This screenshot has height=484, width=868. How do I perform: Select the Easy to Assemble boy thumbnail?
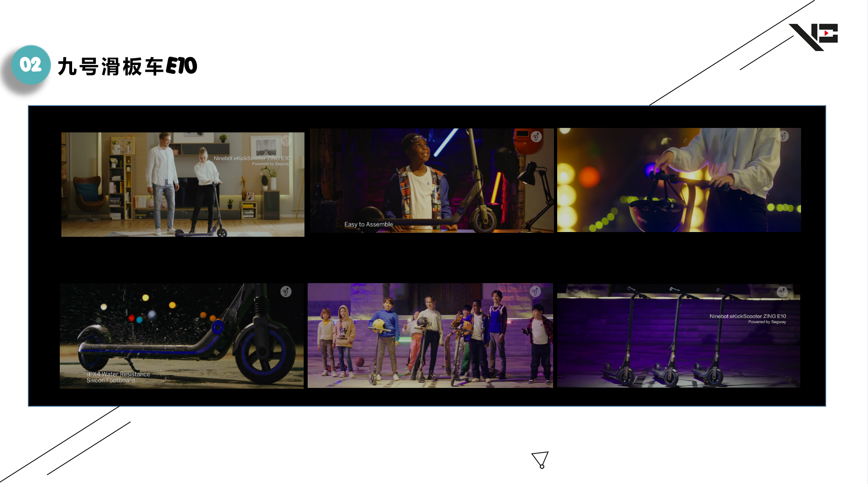[432, 180]
